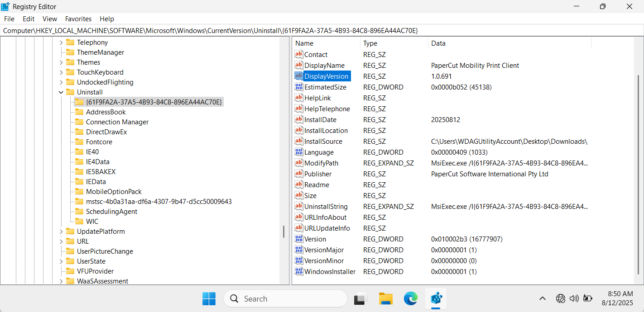Click the string icon beside UninstallString
Screen dimensions: 644x312
point(298,207)
